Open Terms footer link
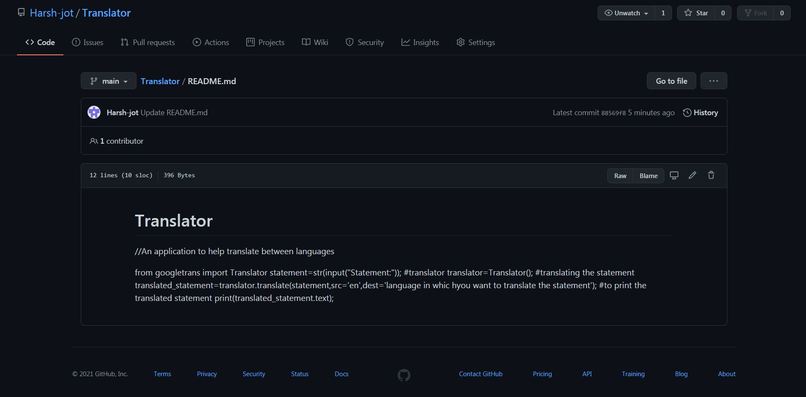 pos(162,374)
